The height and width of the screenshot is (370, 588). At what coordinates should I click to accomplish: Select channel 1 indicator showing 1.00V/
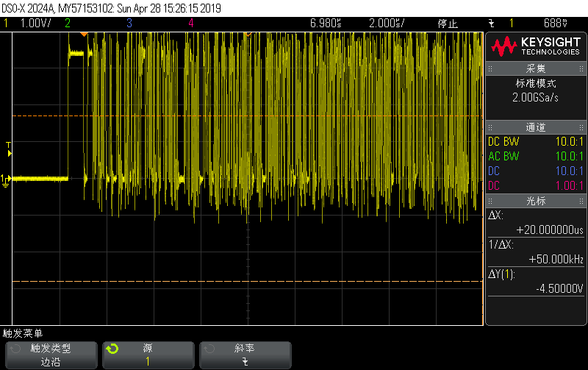point(27,24)
